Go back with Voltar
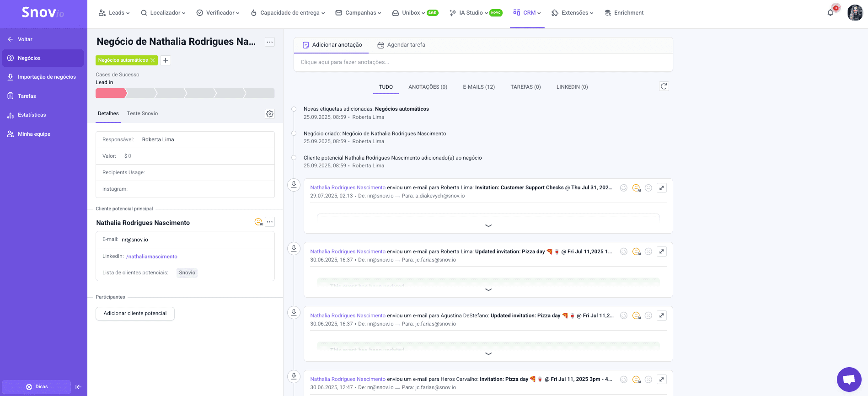The width and height of the screenshot is (868, 396). tap(20, 39)
